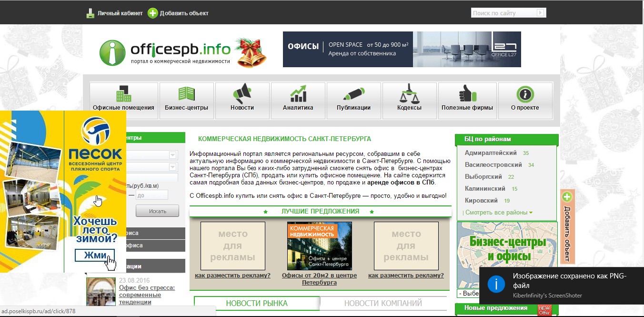Open О проекте info icon
Viewport: 644px width, 317px height.
point(525,94)
